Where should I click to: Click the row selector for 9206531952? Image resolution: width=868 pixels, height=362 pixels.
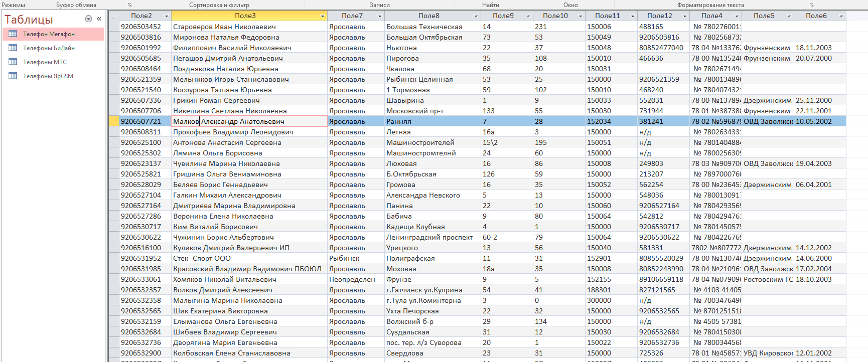[x=114, y=258]
